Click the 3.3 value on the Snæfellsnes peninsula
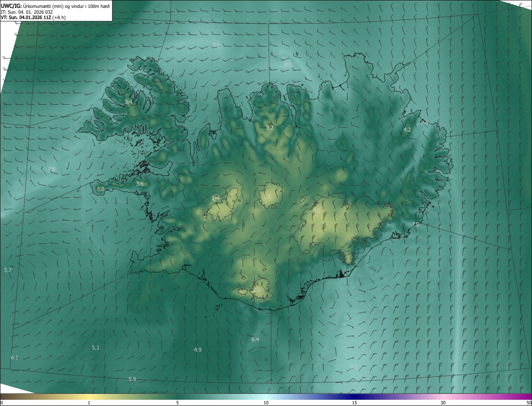Image resolution: width=532 pixels, height=406 pixels. tap(101, 189)
